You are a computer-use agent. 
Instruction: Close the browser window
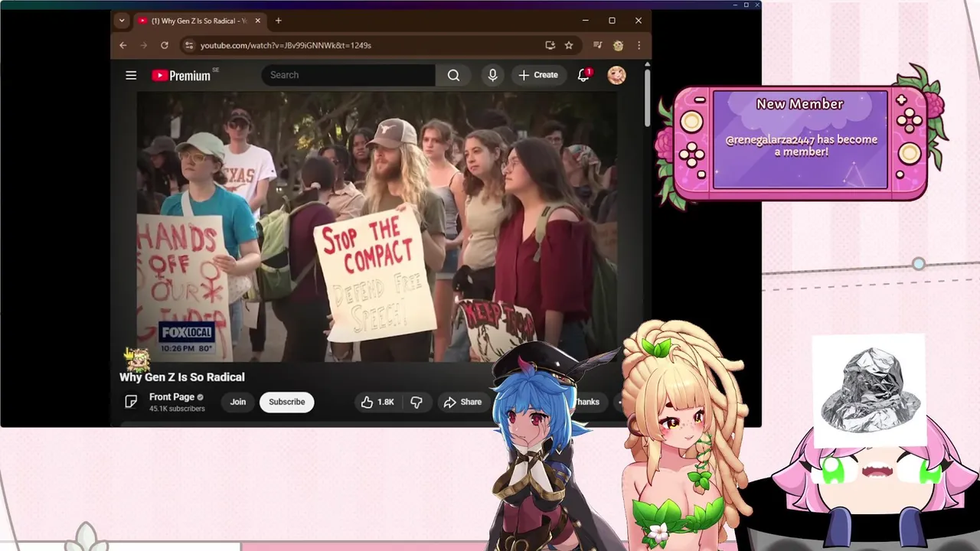pos(639,21)
